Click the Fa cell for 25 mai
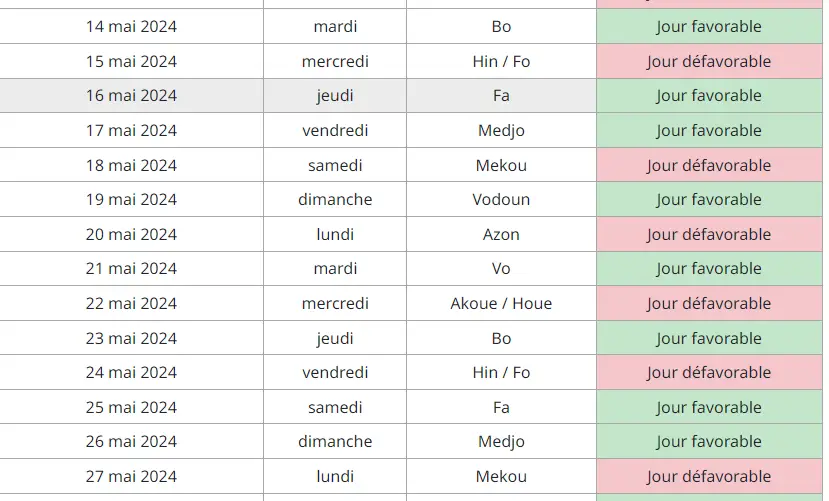 501,408
